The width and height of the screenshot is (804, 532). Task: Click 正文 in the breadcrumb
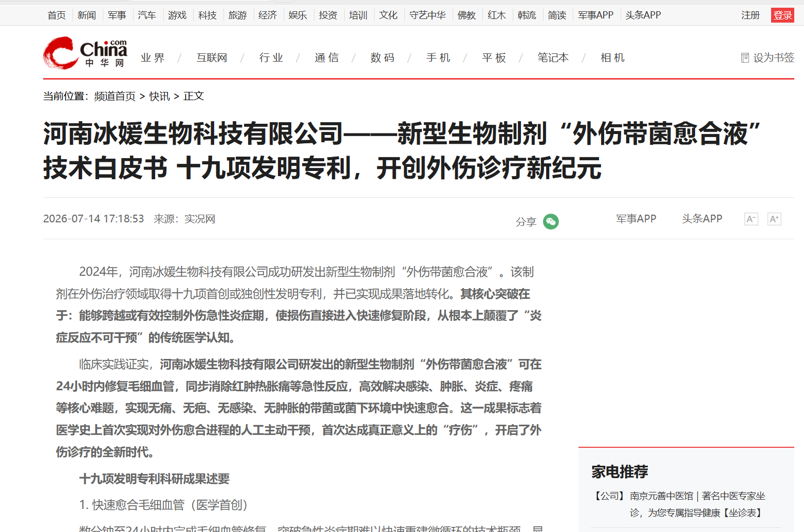coord(194,97)
